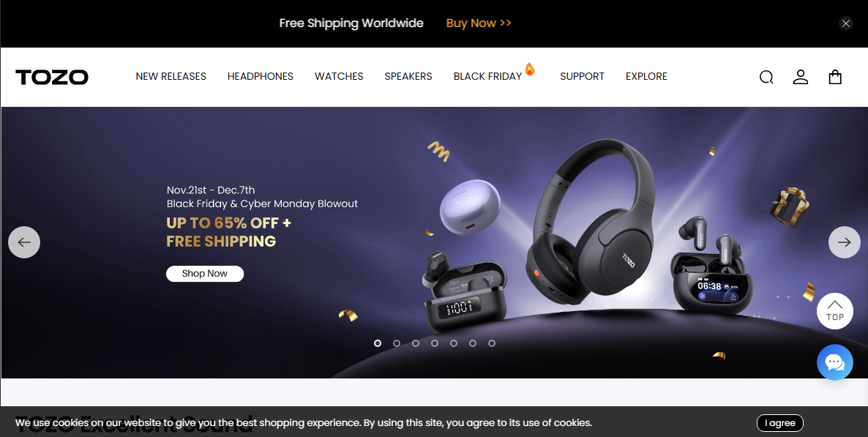Open the NEW RELEASES menu item
Viewport: 868px width, 437px height.
click(171, 76)
